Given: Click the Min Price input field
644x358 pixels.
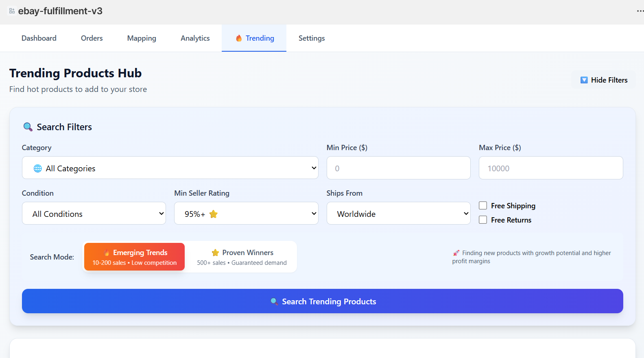Looking at the screenshot, I should 398,168.
